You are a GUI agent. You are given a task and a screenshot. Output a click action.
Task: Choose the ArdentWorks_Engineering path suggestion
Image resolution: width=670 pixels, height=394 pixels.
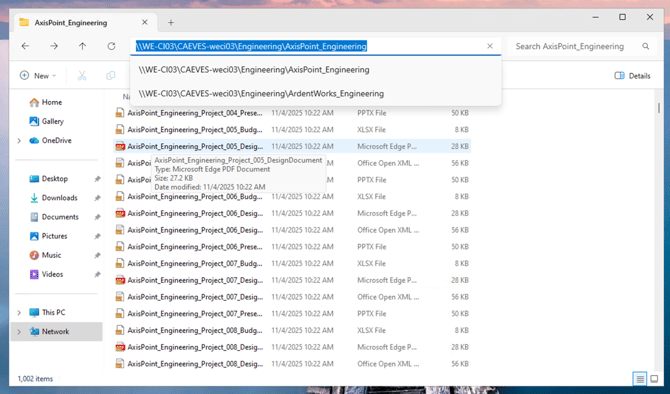pos(315,94)
